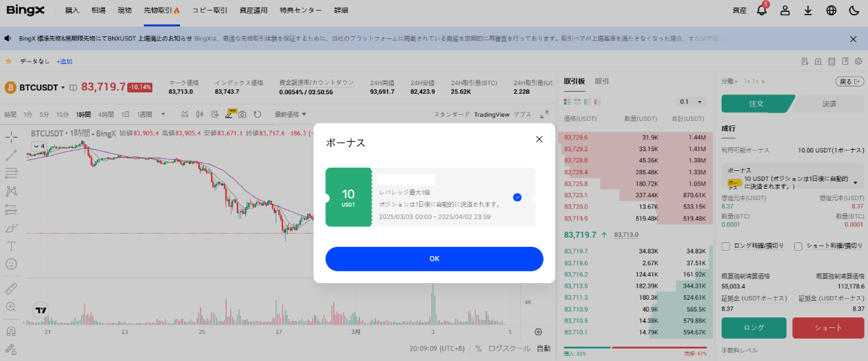The height and width of the screenshot is (361, 868).
Task: Select the ruler measure tool
Action: 11,289
